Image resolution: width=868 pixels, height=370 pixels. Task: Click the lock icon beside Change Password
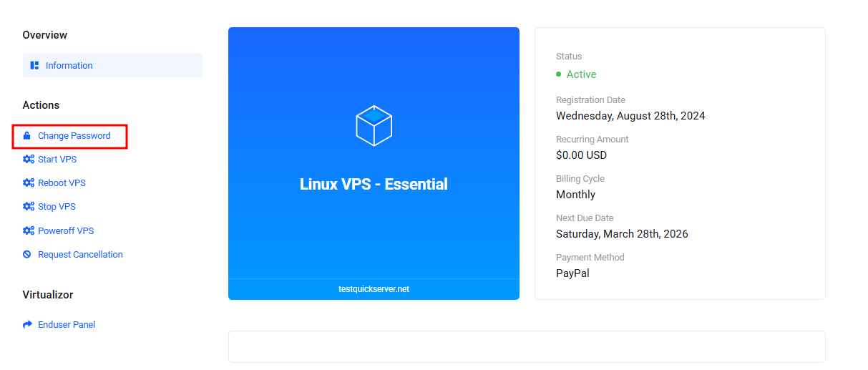coord(27,136)
